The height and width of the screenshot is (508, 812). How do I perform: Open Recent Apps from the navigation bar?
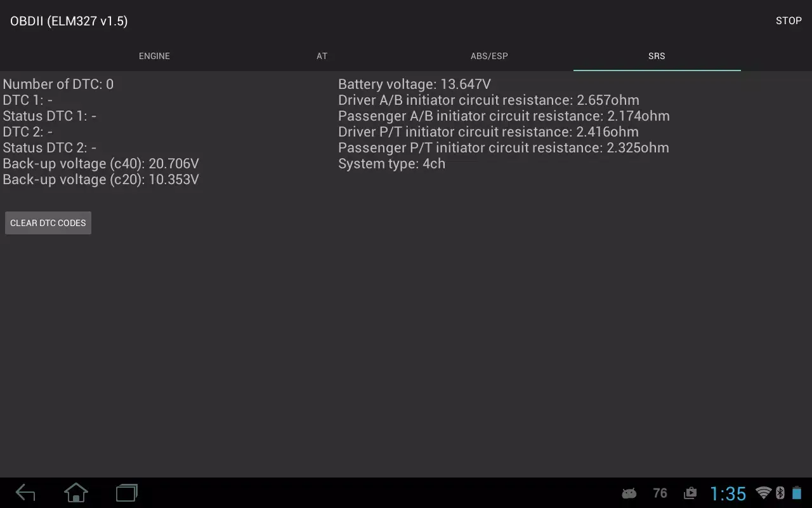(x=126, y=493)
